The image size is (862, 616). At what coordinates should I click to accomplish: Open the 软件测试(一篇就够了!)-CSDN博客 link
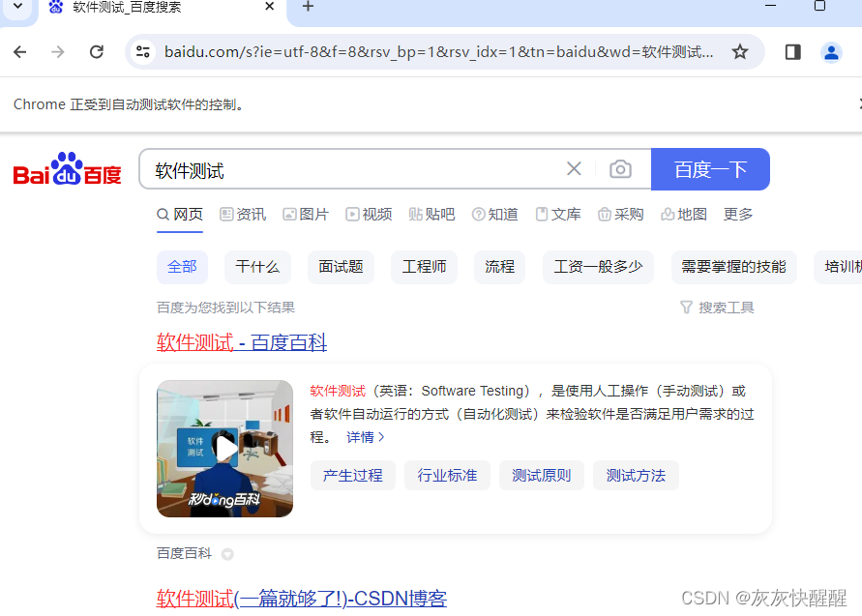(301, 599)
